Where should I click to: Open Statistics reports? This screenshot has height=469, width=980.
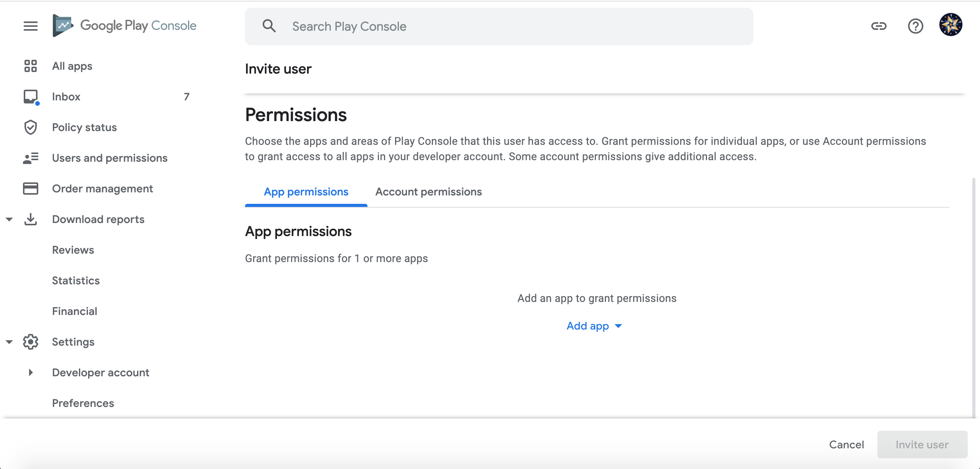76,280
